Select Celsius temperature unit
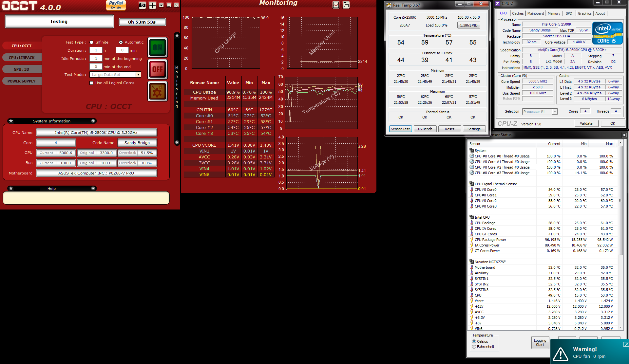This screenshot has height=364, width=629. (x=474, y=341)
